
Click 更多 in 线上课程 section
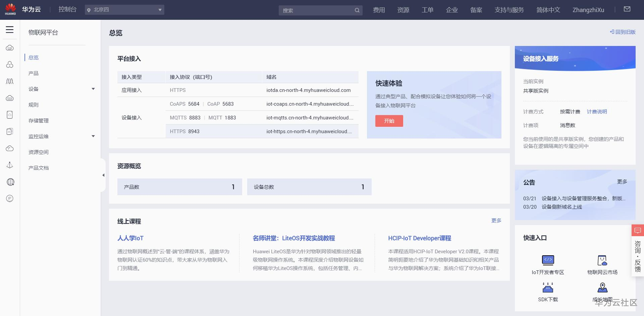tap(496, 220)
